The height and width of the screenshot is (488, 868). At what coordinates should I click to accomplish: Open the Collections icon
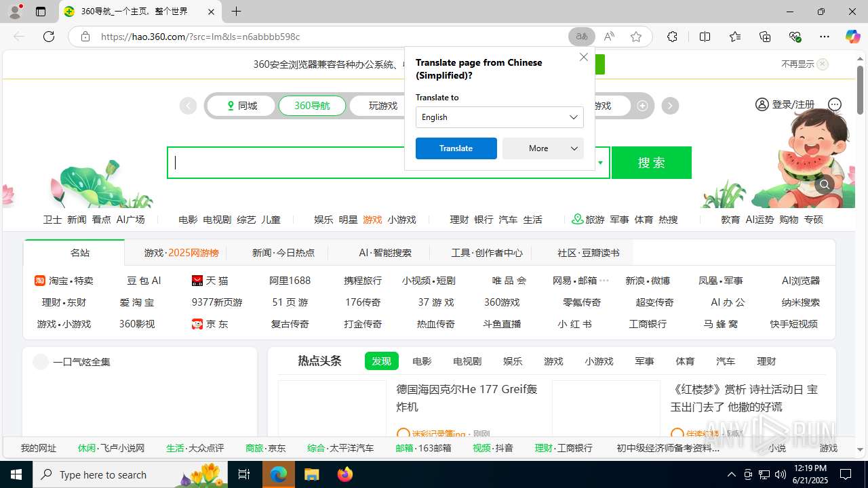tap(765, 37)
